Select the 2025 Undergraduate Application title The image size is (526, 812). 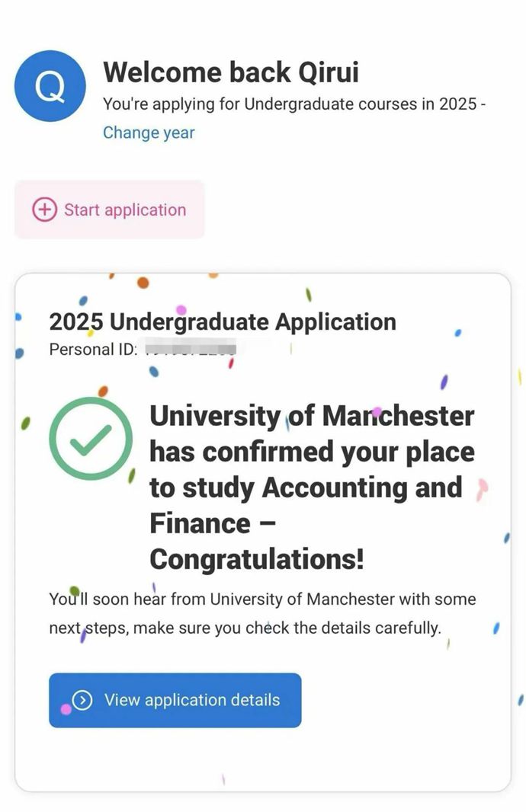point(223,321)
